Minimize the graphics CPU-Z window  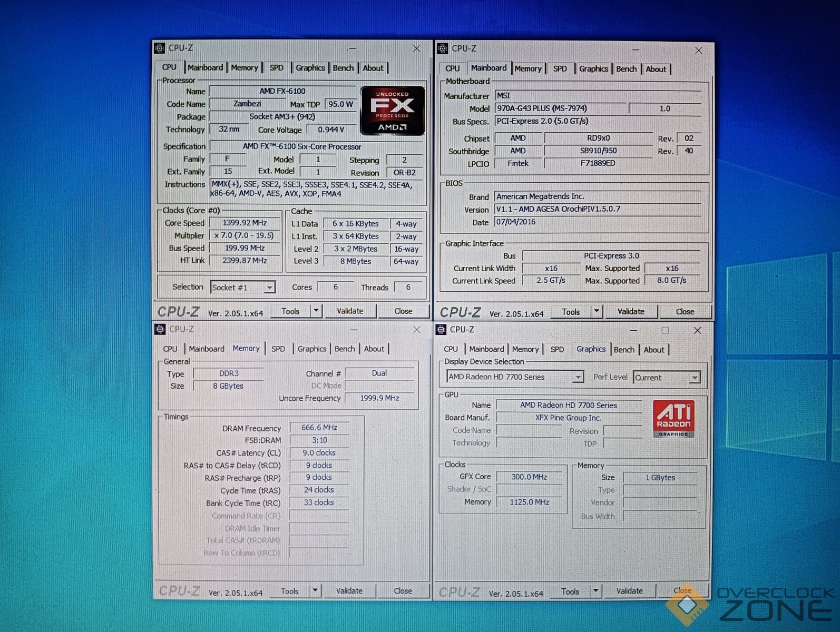633,330
